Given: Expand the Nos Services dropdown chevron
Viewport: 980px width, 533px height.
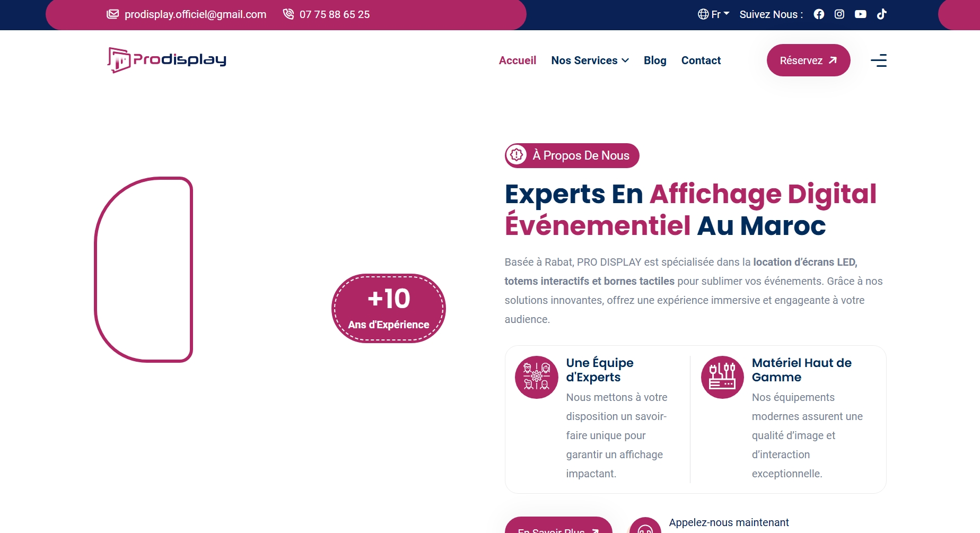Looking at the screenshot, I should [625, 60].
